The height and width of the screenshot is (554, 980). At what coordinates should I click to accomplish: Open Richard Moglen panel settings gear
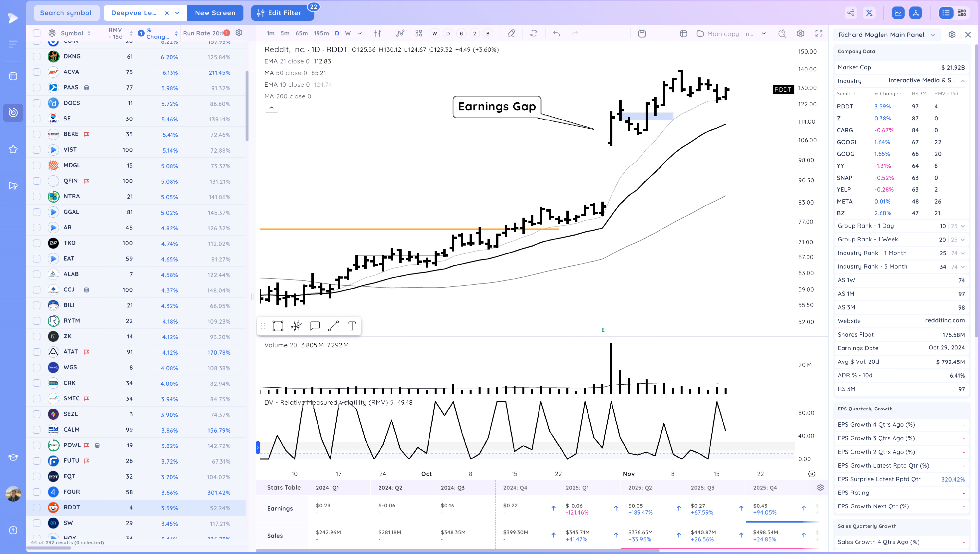tap(952, 35)
